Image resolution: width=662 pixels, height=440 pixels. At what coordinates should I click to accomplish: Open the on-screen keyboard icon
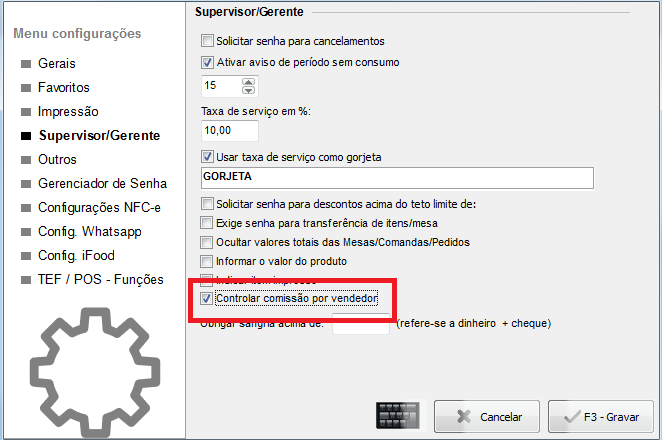click(397, 416)
